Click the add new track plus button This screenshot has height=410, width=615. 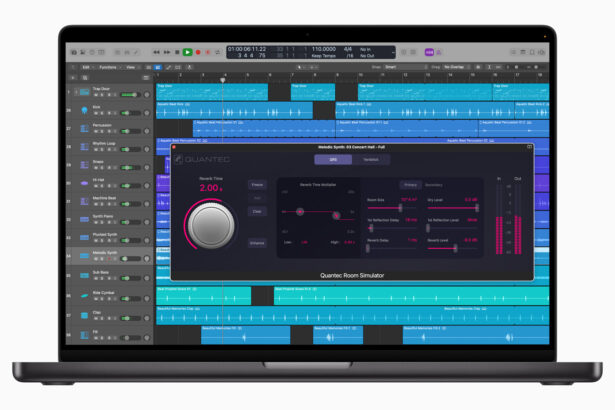73,78
